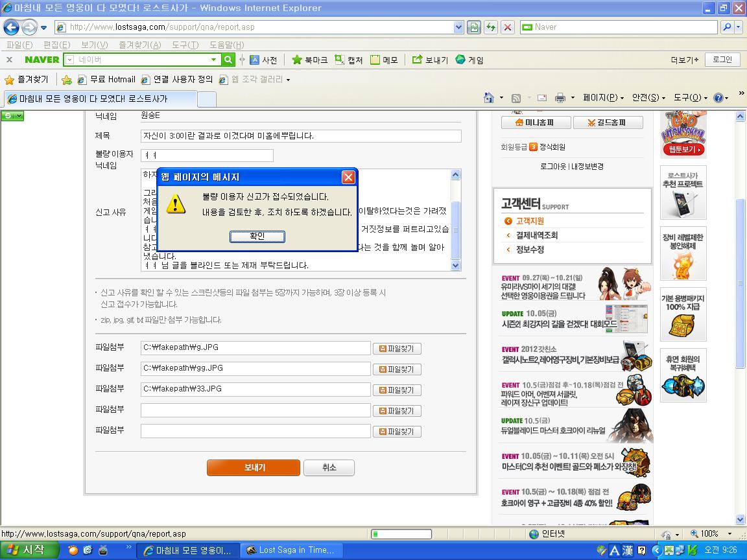747x560 pixels.
Task: Click the page's vertical scrollbar down arrow
Action: point(740,520)
